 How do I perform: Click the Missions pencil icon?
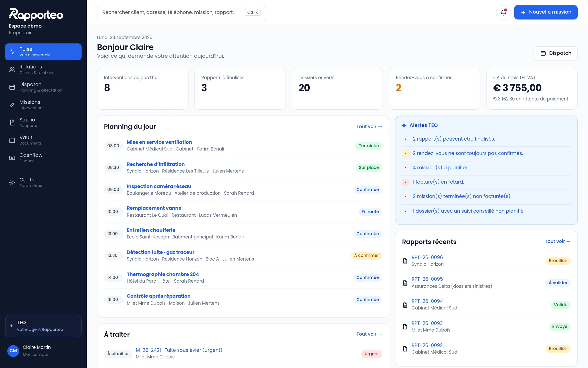click(12, 105)
